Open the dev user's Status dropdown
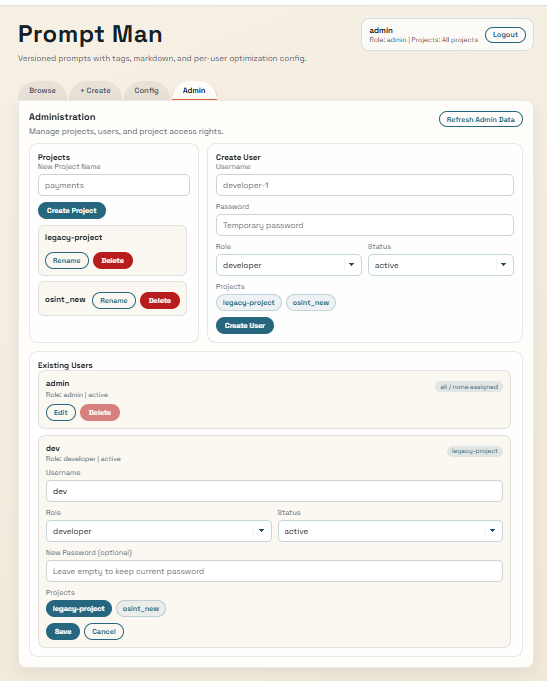This screenshot has width=547, height=681. click(x=390, y=531)
